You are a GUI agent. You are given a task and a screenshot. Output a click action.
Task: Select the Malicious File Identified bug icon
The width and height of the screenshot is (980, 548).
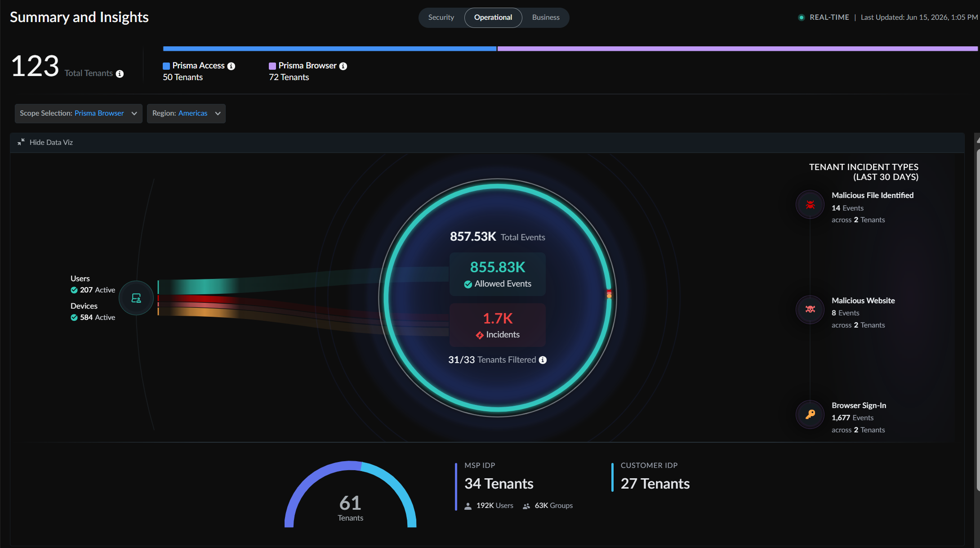click(810, 205)
